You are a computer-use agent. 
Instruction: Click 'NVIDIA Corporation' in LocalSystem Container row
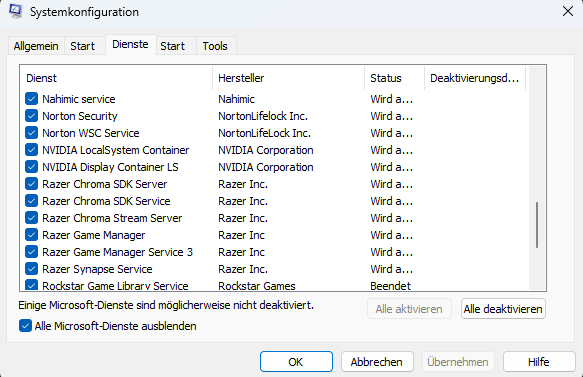266,150
